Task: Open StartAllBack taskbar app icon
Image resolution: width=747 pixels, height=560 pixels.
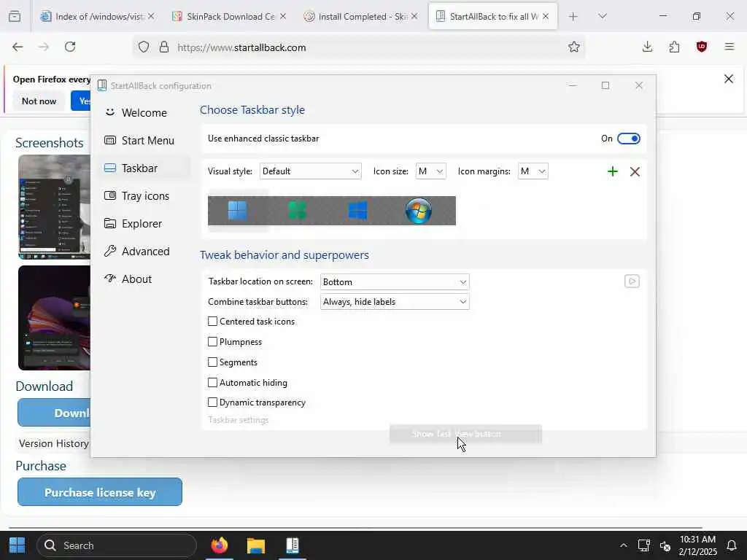Action: [292, 545]
